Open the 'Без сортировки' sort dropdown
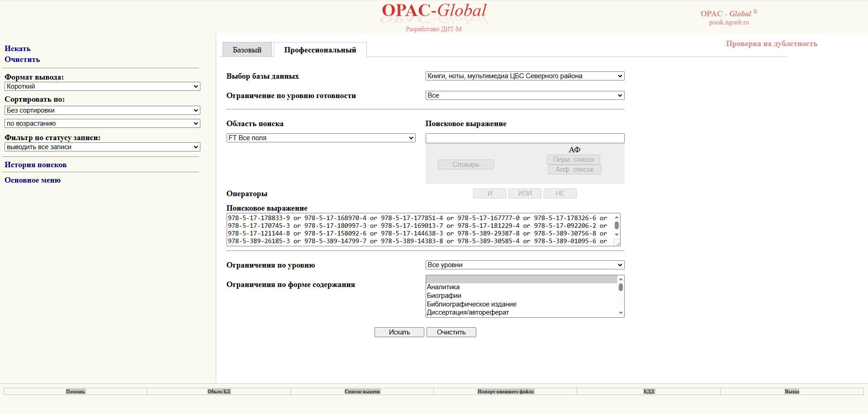Image resolution: width=868 pixels, height=414 pixels. click(102, 110)
